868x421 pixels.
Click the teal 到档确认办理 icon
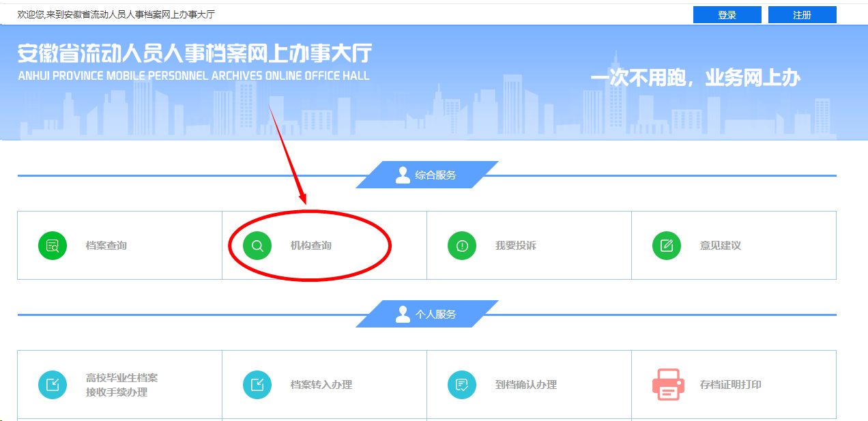click(x=462, y=385)
